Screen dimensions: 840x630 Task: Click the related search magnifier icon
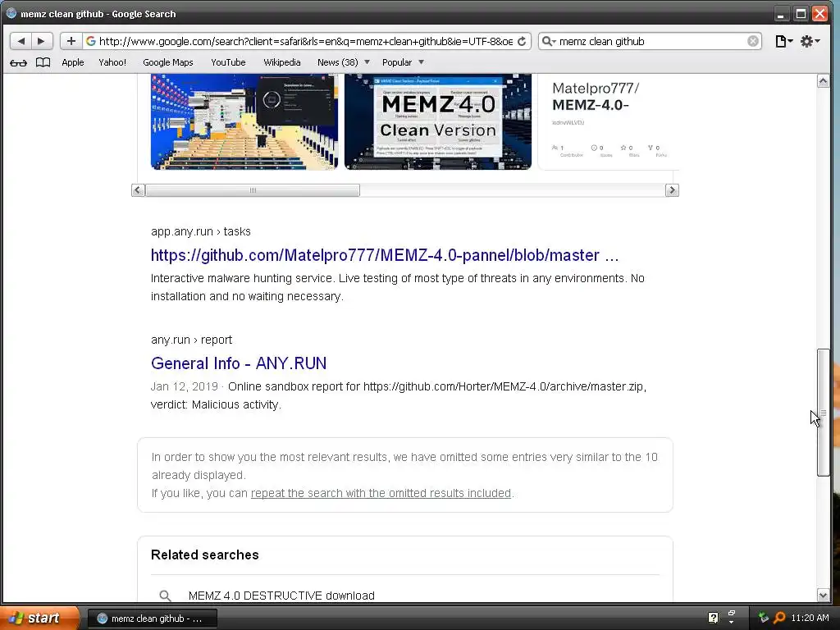pos(165,596)
